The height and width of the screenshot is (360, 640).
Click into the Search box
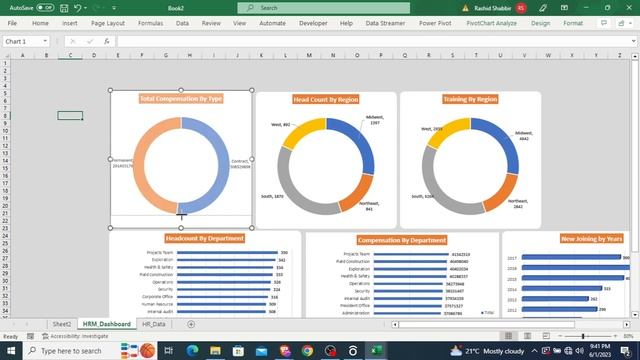pos(324,8)
